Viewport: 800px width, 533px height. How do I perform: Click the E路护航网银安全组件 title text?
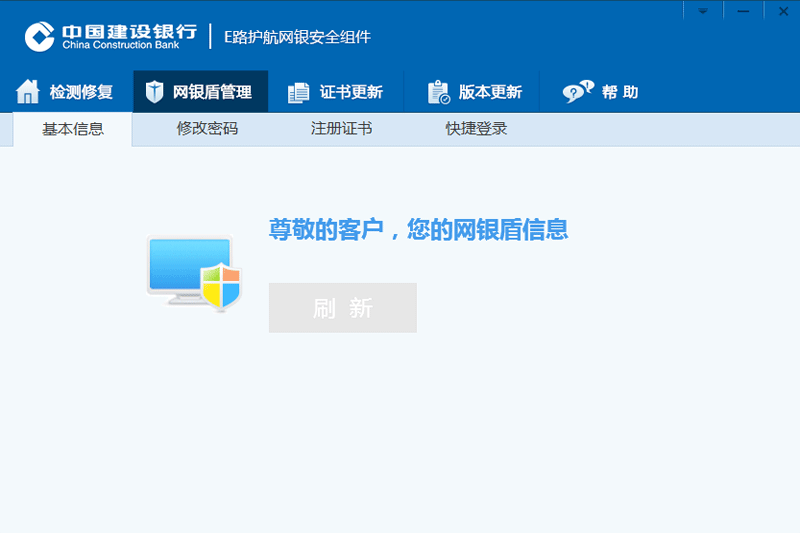click(297, 37)
